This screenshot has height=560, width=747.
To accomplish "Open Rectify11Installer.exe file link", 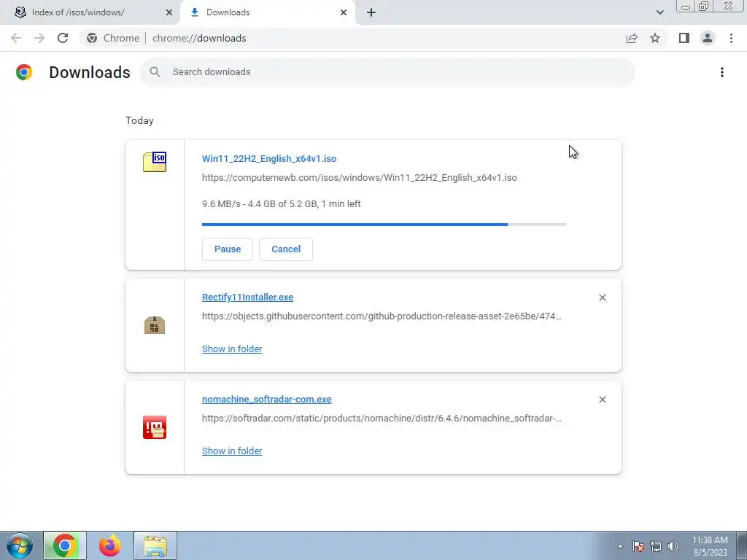I will tap(248, 297).
